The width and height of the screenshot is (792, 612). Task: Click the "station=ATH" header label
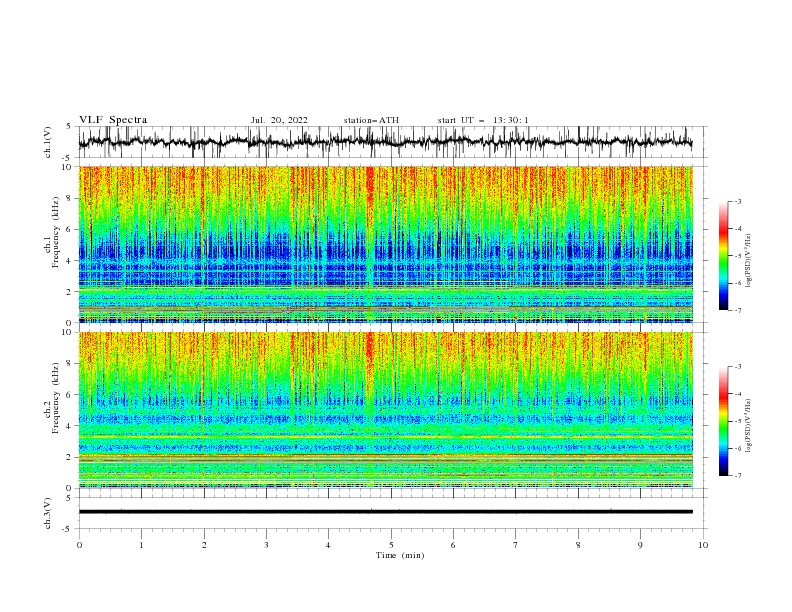(371, 120)
